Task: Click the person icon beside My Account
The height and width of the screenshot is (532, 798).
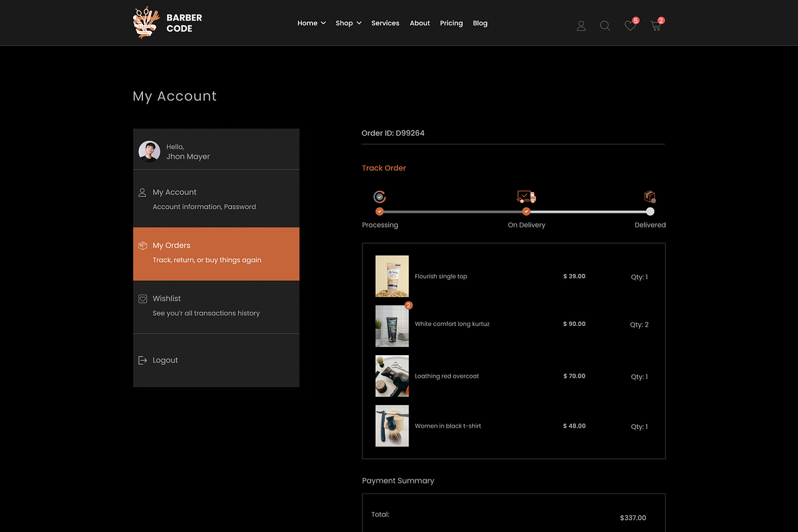Action: 142,192
